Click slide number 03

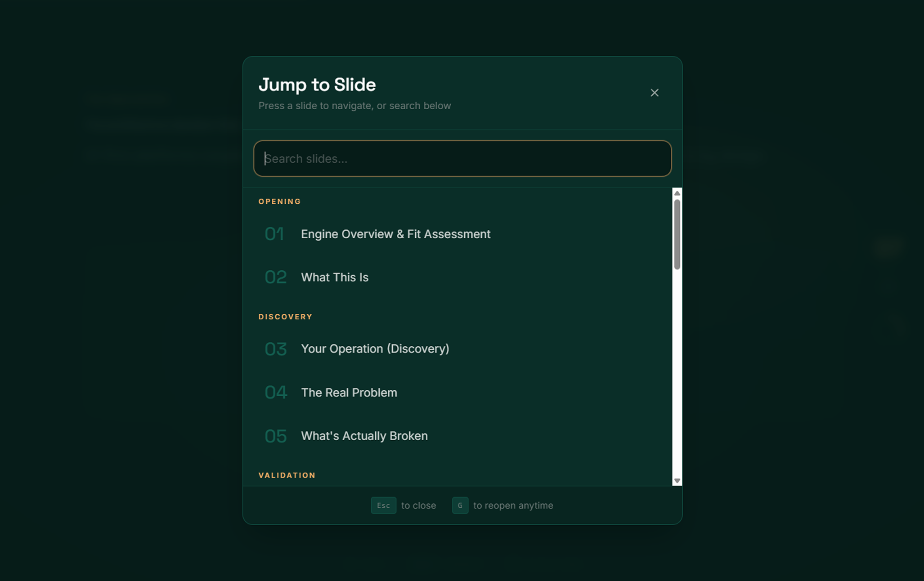tap(275, 349)
